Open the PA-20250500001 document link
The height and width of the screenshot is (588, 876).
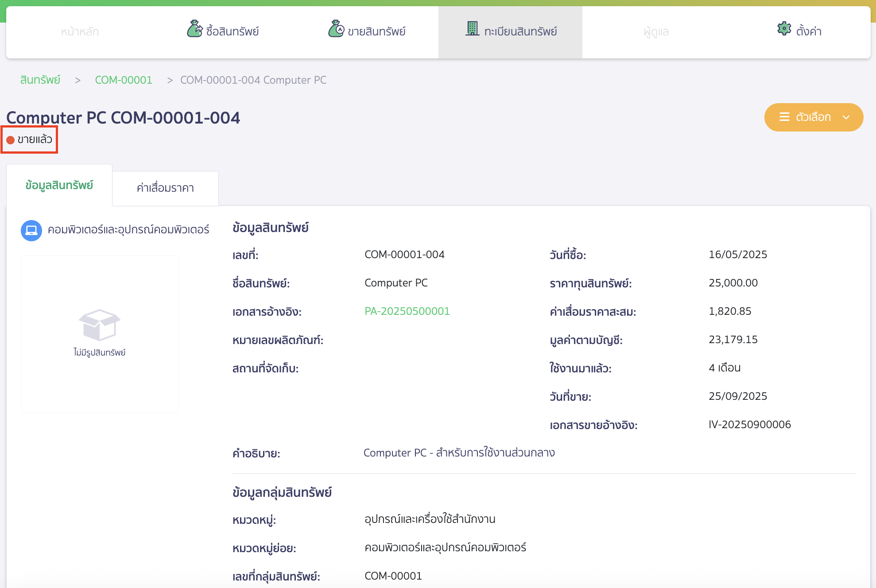coord(407,311)
